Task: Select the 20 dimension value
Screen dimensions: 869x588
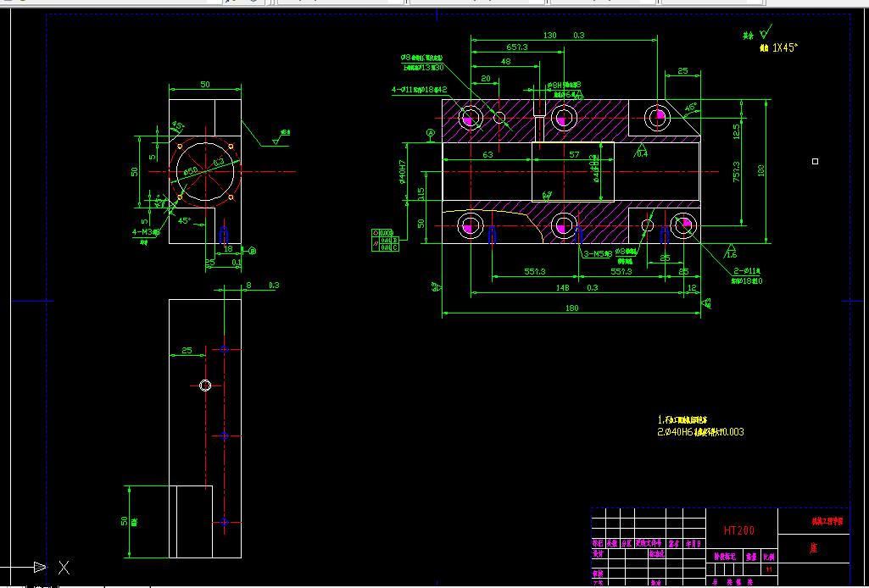Action: [x=486, y=79]
